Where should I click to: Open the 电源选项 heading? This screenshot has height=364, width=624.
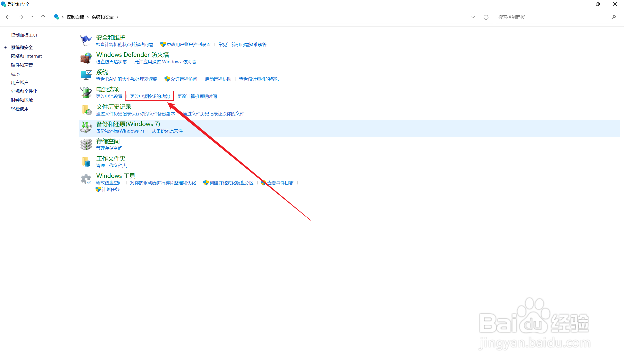pos(108,89)
